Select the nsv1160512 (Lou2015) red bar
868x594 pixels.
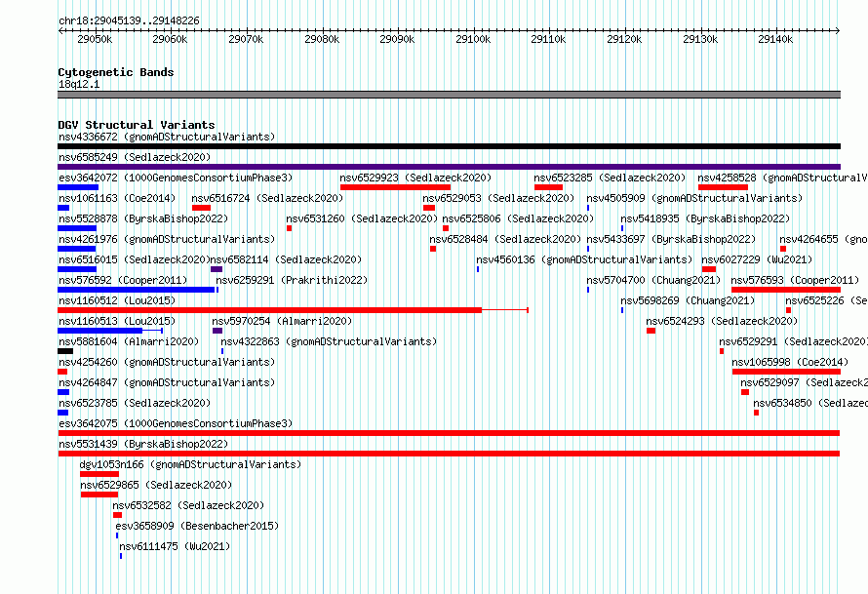269,310
